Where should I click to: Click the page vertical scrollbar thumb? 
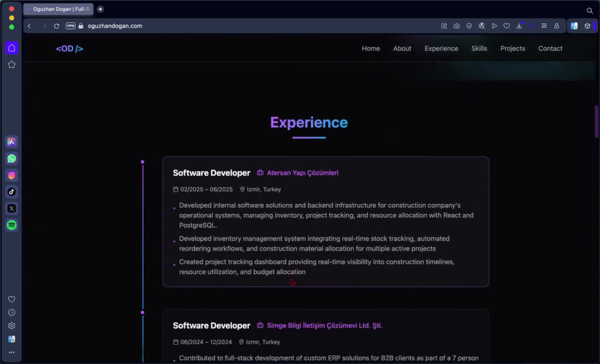(x=596, y=122)
